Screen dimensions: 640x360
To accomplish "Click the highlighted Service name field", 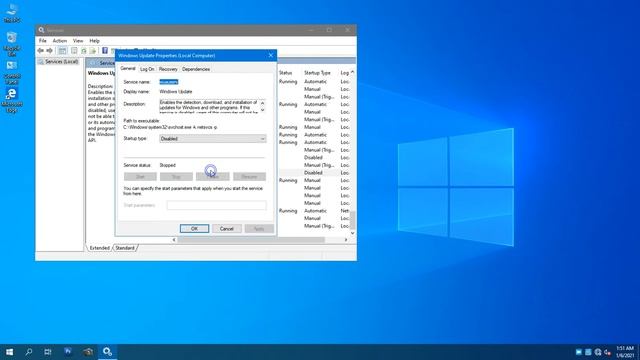I will pyautogui.click(x=169, y=82).
